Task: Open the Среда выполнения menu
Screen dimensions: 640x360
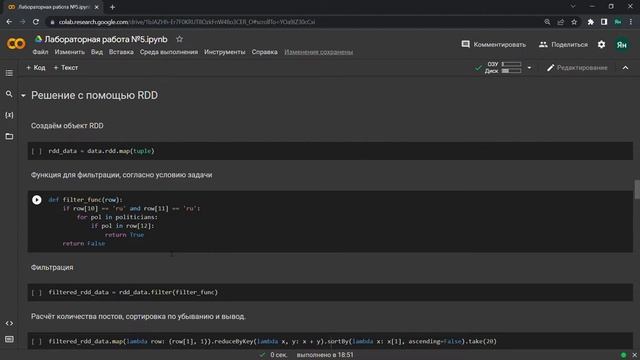Action: pos(169,52)
